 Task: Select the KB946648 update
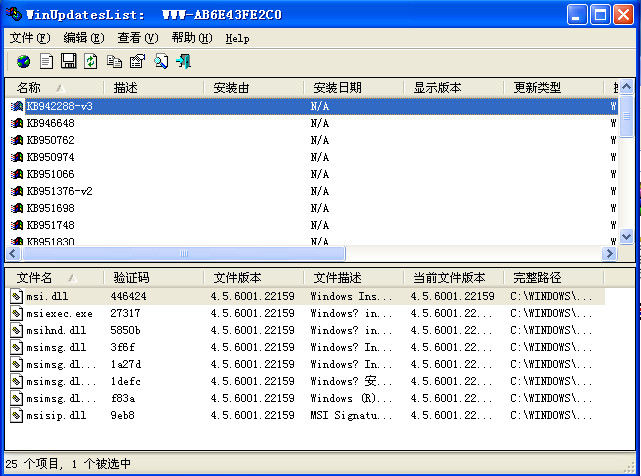pos(312,123)
